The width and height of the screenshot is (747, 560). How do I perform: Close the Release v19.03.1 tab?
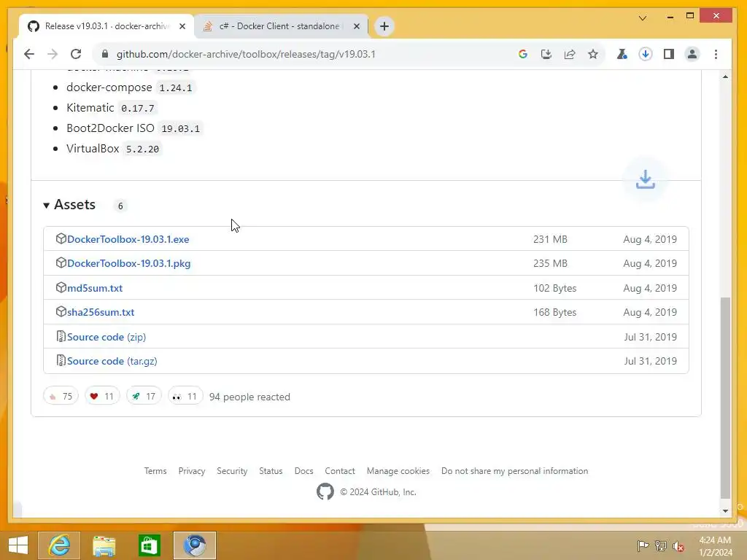tap(182, 26)
